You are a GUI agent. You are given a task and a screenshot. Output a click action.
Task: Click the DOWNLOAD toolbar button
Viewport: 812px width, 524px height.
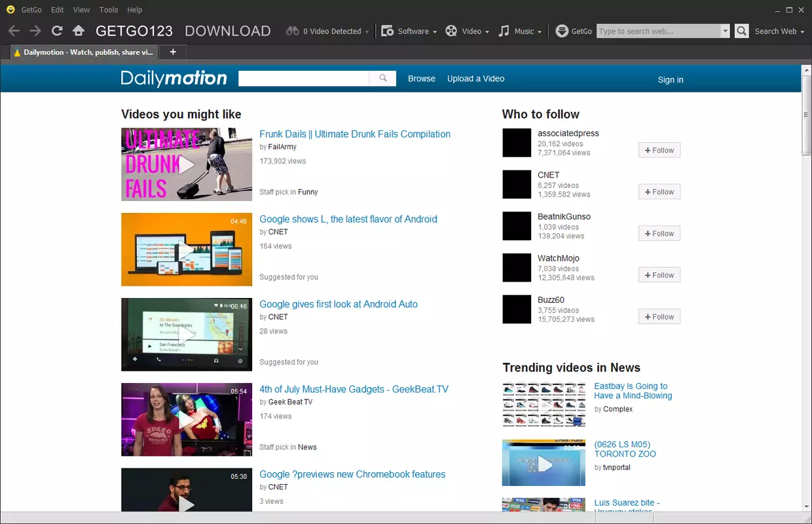[228, 31]
